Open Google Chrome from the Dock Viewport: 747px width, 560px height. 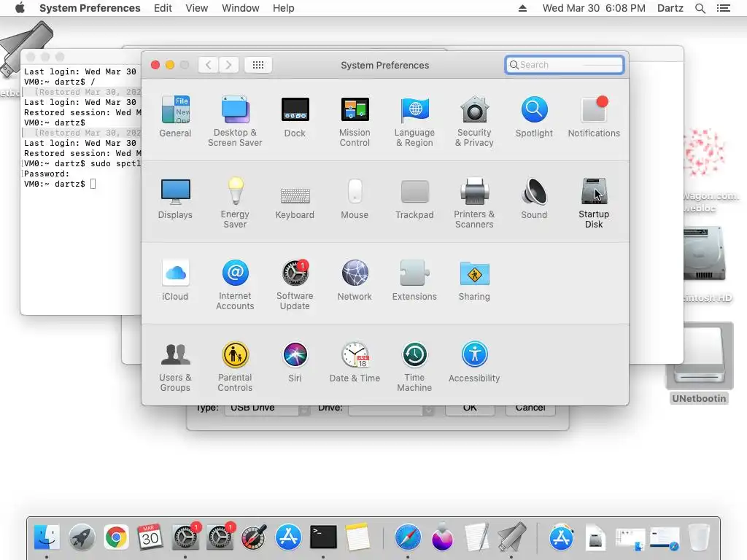pyautogui.click(x=116, y=537)
